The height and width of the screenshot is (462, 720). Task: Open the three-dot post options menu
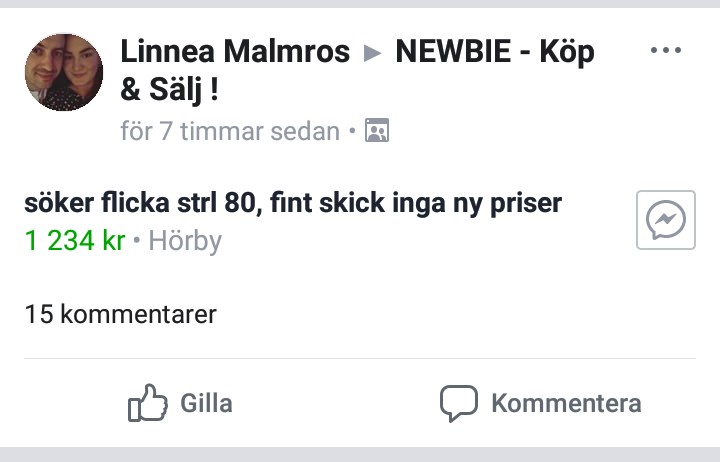[665, 51]
